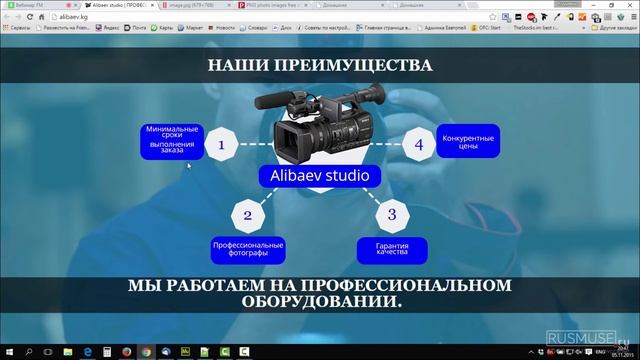Click the Профессиональные фотографы box
Screen dimensions: 640x360
[248, 250]
